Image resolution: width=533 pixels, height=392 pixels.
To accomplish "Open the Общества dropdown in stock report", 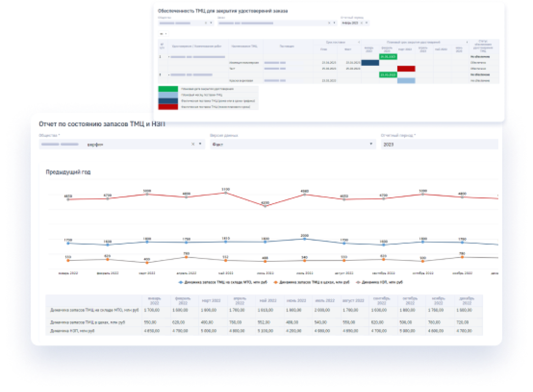I will tap(200, 144).
